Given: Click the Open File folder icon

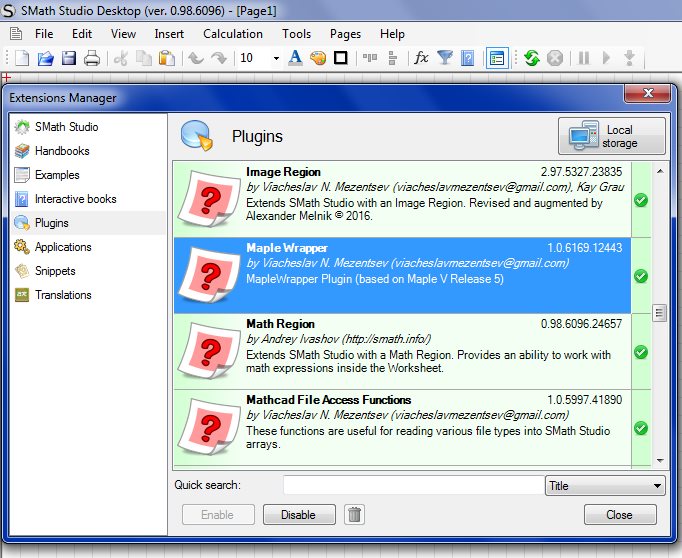Looking at the screenshot, I should (x=45, y=58).
